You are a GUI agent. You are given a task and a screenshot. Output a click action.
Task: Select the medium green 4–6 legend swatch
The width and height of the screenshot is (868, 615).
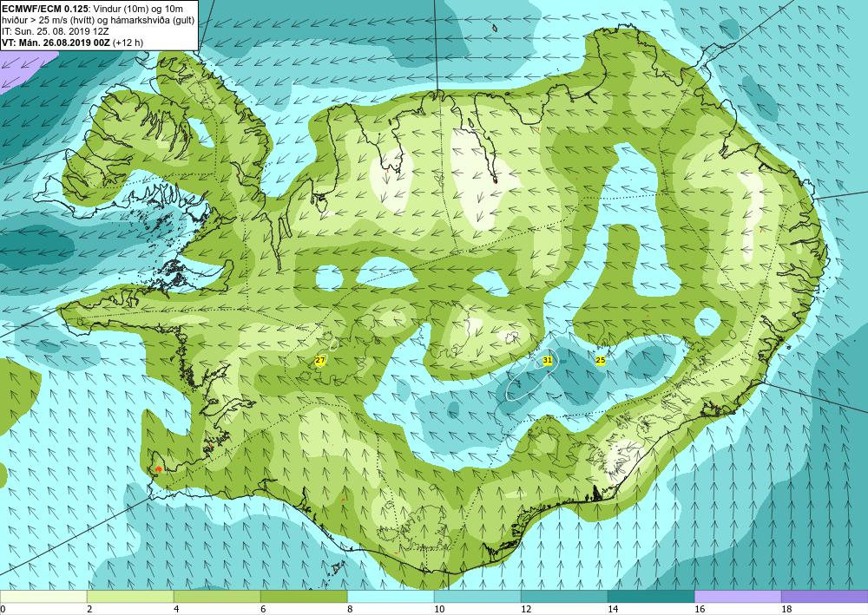[x=218, y=596]
